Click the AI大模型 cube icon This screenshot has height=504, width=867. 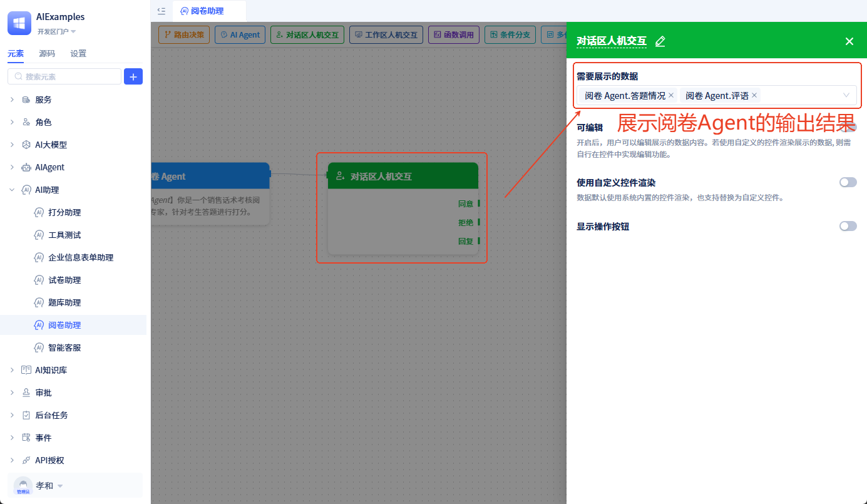coord(26,145)
